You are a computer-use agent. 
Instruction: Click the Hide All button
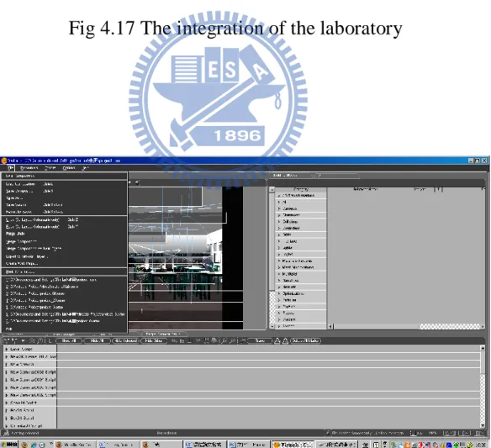[97, 340]
